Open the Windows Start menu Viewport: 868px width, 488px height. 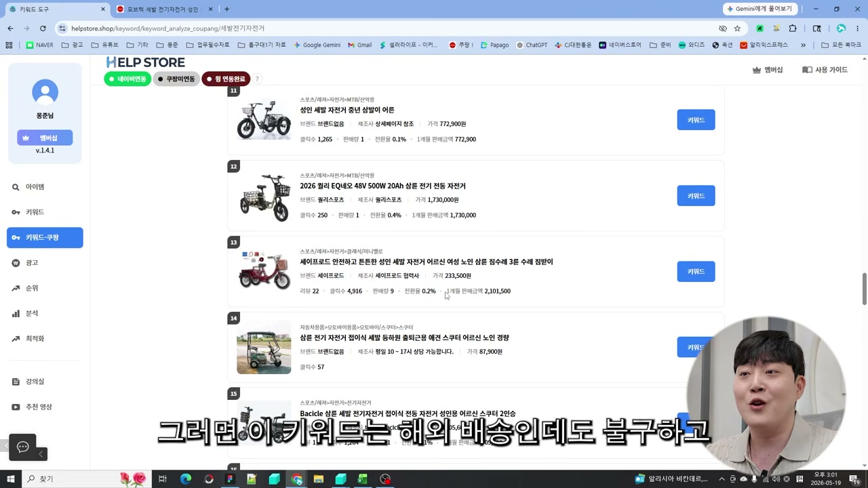[10, 479]
